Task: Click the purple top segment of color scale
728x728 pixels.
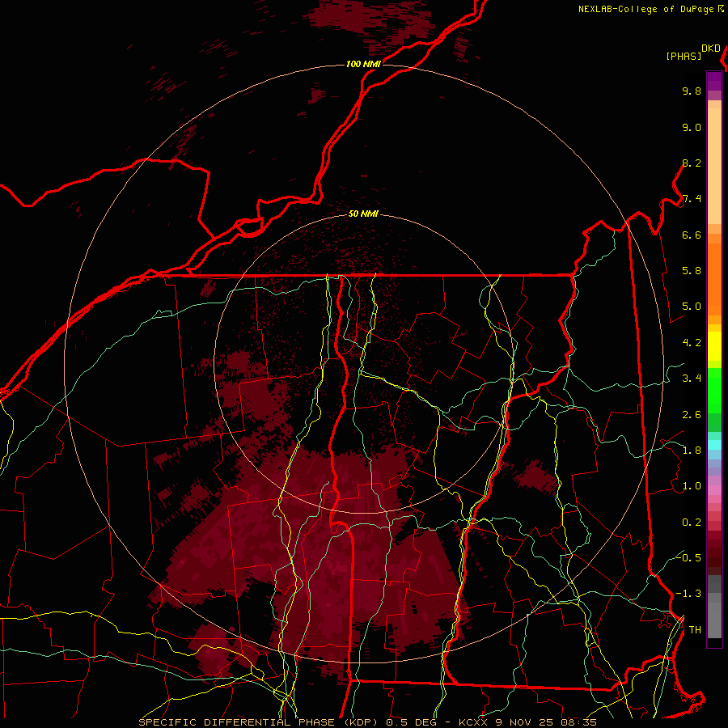Action: [x=714, y=81]
